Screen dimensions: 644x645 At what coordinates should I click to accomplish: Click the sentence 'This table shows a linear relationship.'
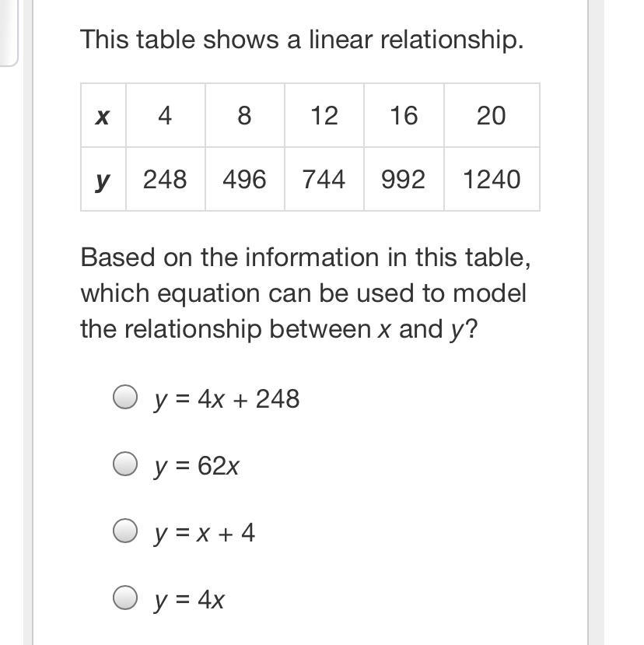pyautogui.click(x=302, y=40)
